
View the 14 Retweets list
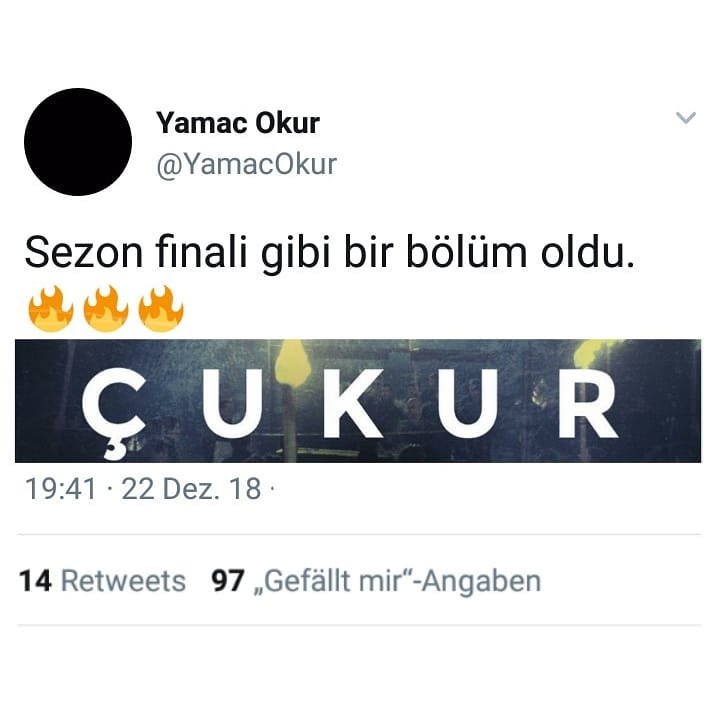pos(102,581)
